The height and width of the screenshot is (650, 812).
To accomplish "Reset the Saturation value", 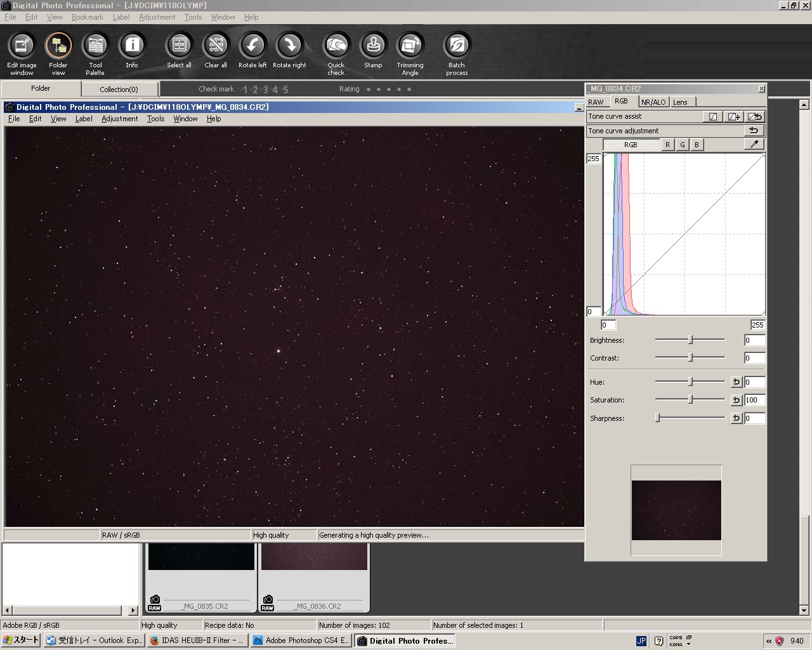I will 737,400.
